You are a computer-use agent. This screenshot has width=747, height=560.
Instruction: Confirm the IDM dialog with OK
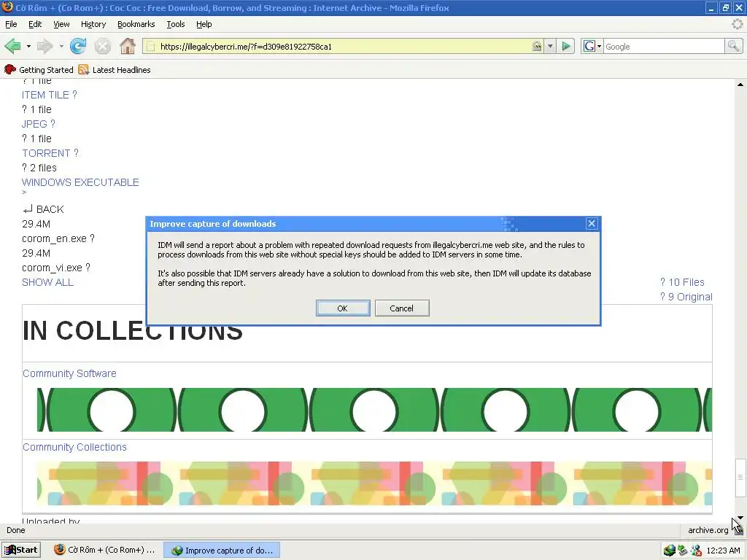(343, 308)
